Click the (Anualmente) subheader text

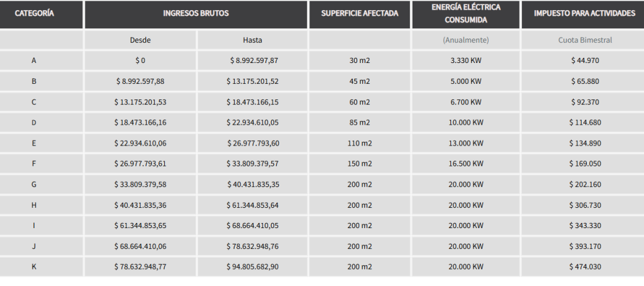click(466, 40)
